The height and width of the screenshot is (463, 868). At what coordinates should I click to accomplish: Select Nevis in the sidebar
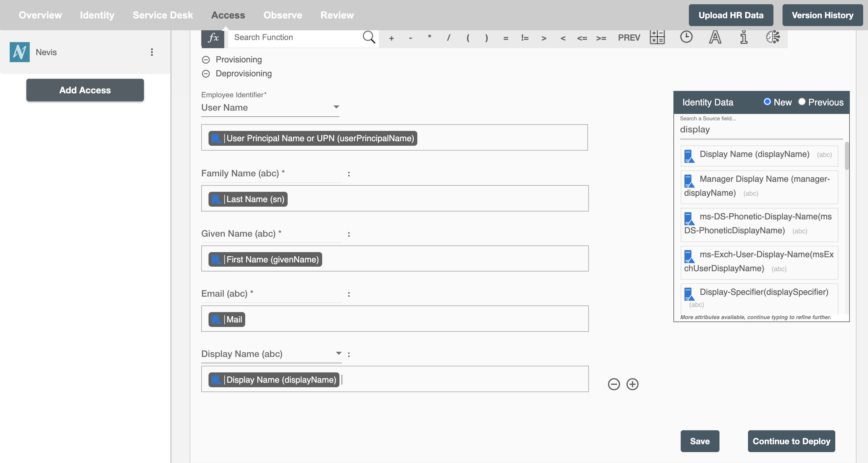click(85, 52)
